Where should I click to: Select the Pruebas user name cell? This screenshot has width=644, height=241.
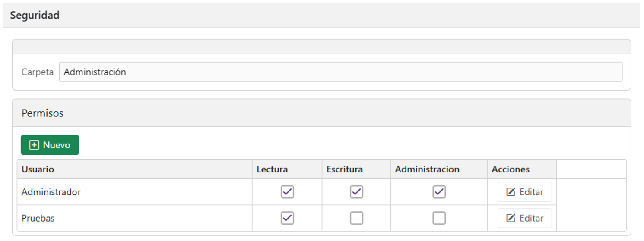[135, 218]
